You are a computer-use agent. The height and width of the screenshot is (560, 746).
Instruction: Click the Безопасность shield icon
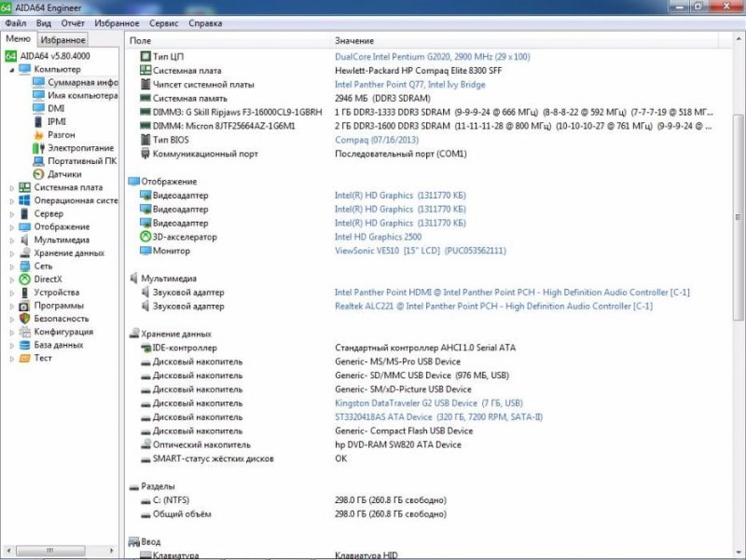point(24,319)
